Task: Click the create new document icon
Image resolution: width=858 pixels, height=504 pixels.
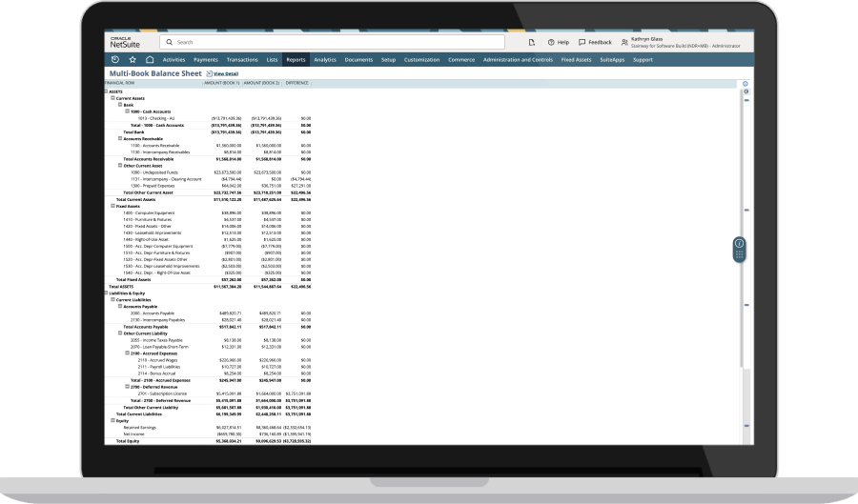Action: pos(532,42)
